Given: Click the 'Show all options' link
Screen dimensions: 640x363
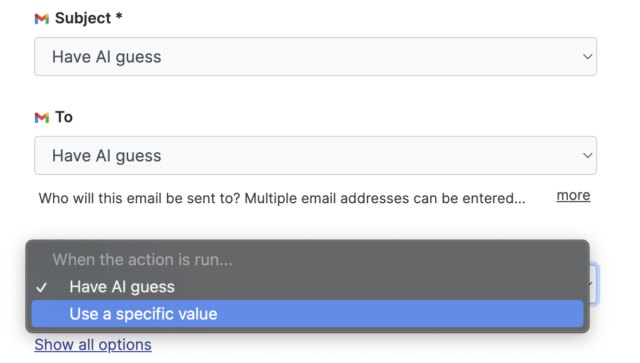Looking at the screenshot, I should [x=93, y=345].
